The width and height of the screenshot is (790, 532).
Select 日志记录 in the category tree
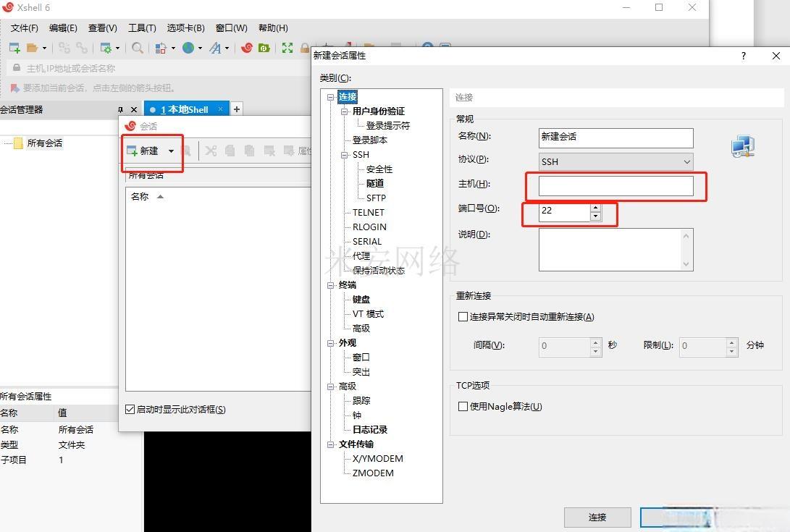coord(370,430)
